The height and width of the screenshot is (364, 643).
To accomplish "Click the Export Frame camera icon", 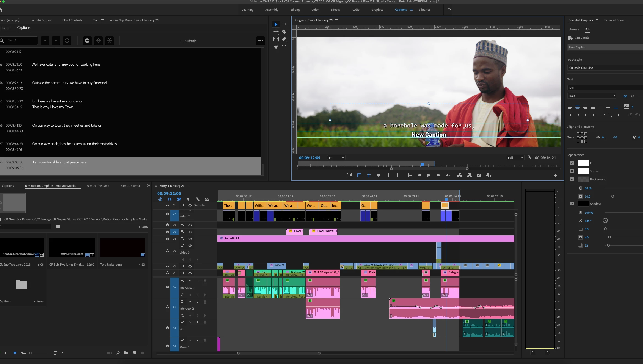I will tap(479, 175).
